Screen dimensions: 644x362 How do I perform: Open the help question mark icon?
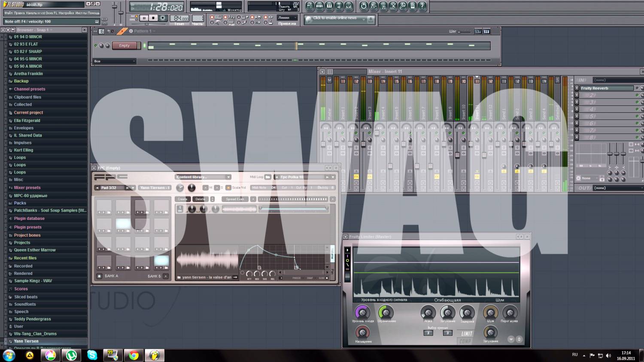(x=422, y=6)
